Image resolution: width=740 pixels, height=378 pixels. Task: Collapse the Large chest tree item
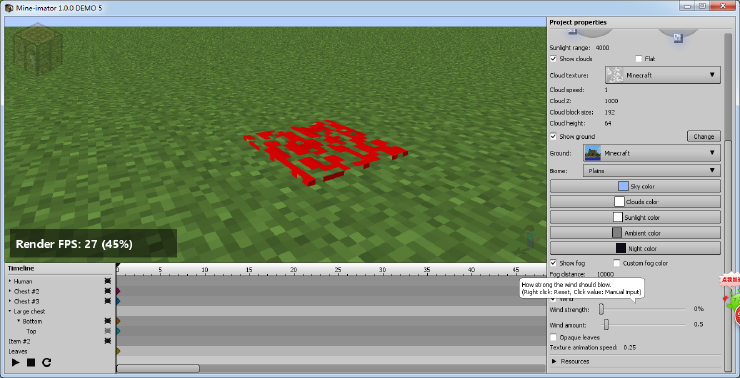(9, 311)
